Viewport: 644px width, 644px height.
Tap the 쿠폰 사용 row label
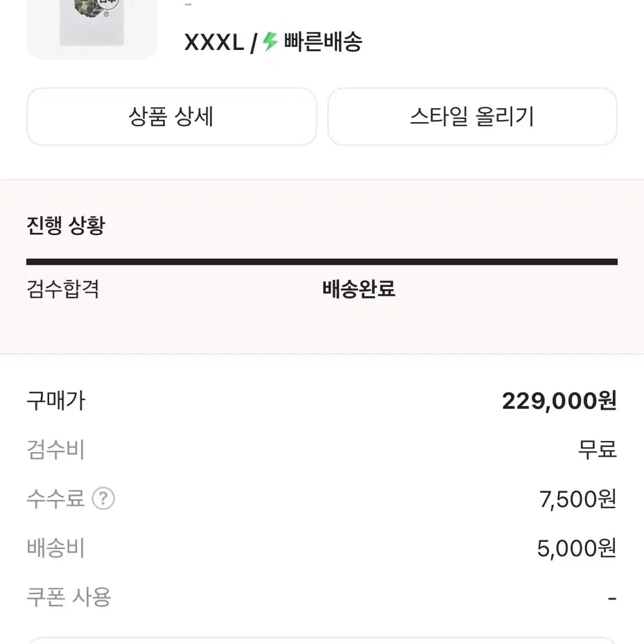(x=69, y=597)
